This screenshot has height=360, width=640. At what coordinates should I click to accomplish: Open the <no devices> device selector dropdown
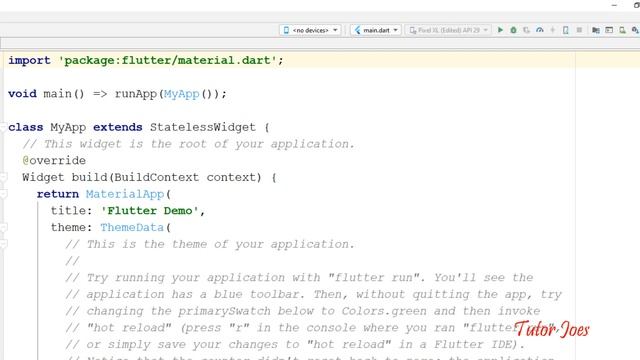coord(310,30)
